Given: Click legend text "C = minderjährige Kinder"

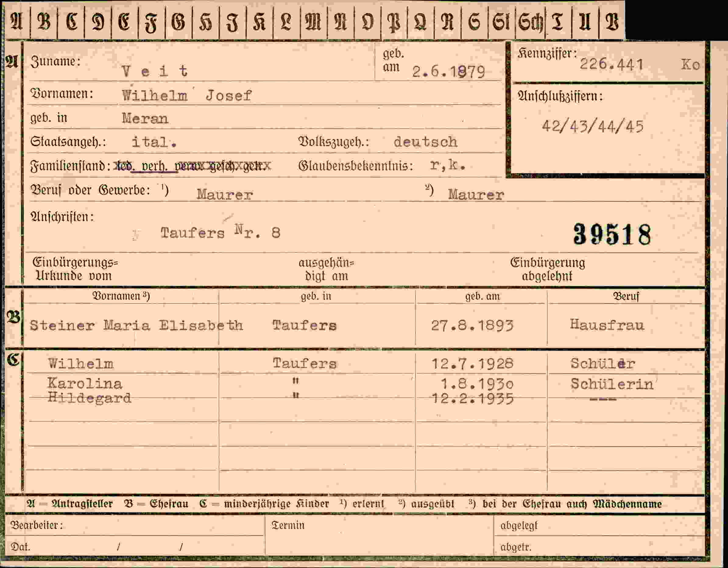Looking at the screenshot, I should [x=264, y=504].
